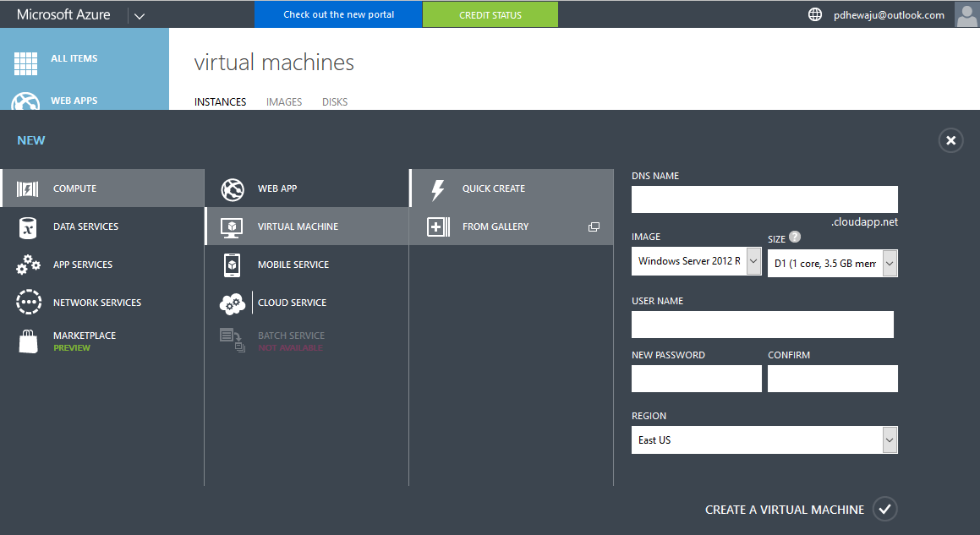The height and width of the screenshot is (535, 980).
Task: Open the language globe icon
Action: (x=815, y=14)
